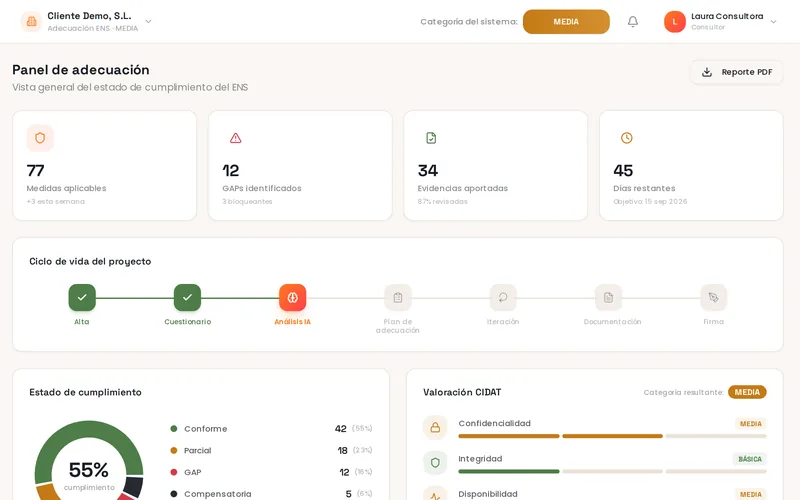The image size is (800, 500).
Task: Click the 87% revisadas note
Action: tap(442, 202)
